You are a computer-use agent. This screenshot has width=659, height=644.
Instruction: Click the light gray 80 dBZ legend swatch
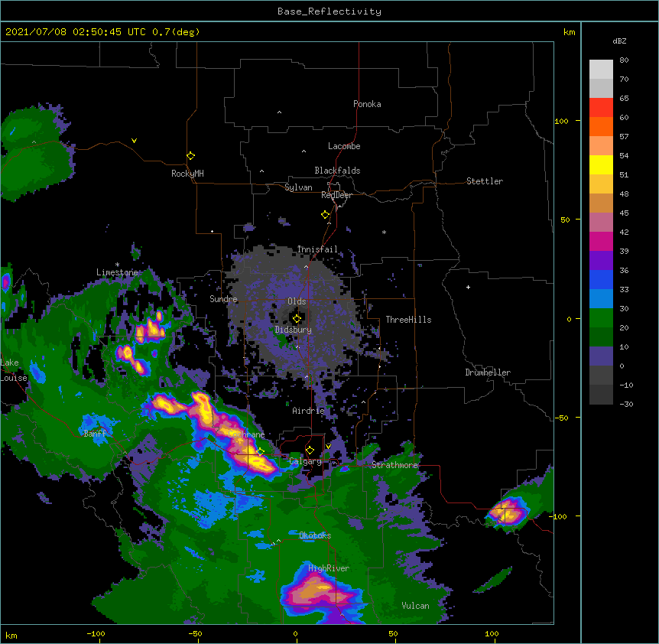point(601,69)
